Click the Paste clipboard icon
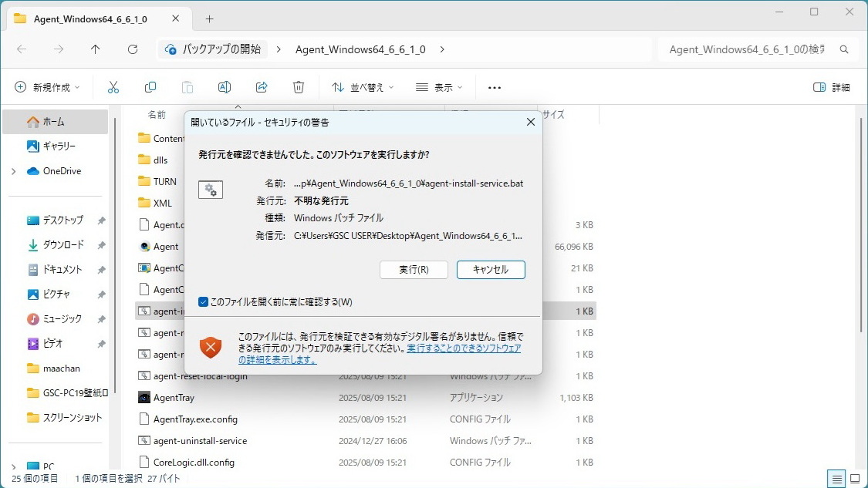Screen dimensions: 868x488 click(x=187, y=87)
